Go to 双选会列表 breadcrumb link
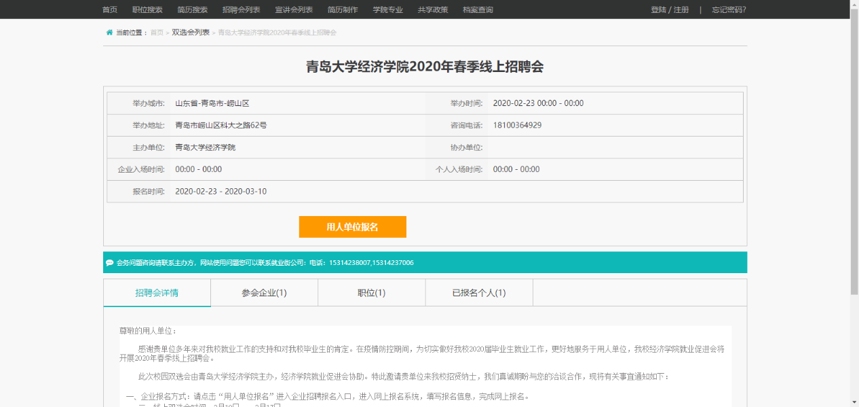Viewport: 859px width, 407px height. 191,33
